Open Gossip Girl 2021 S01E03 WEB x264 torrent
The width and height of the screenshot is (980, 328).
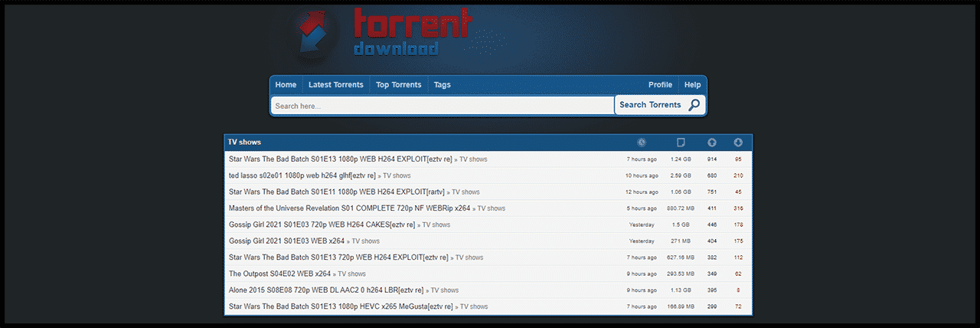coord(286,241)
